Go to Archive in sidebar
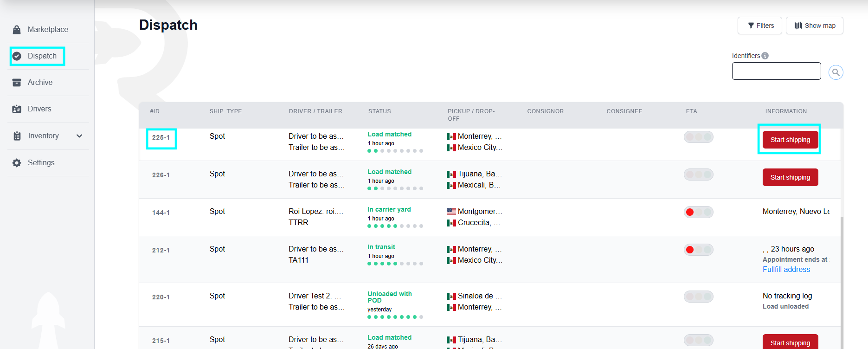Image resolution: width=868 pixels, height=349 pixels. coord(40,83)
